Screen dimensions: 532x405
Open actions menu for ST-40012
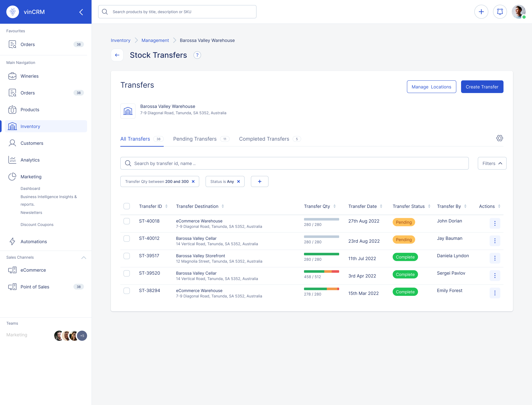(495, 241)
